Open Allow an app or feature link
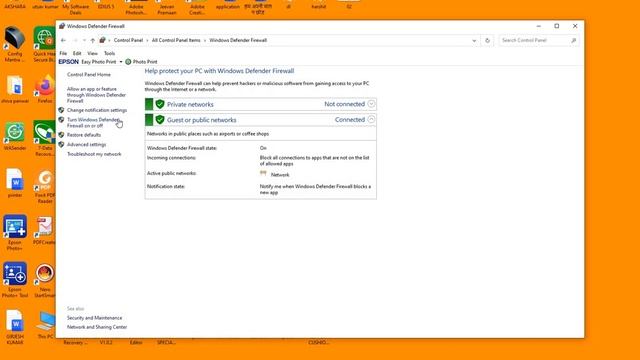 coord(96,95)
